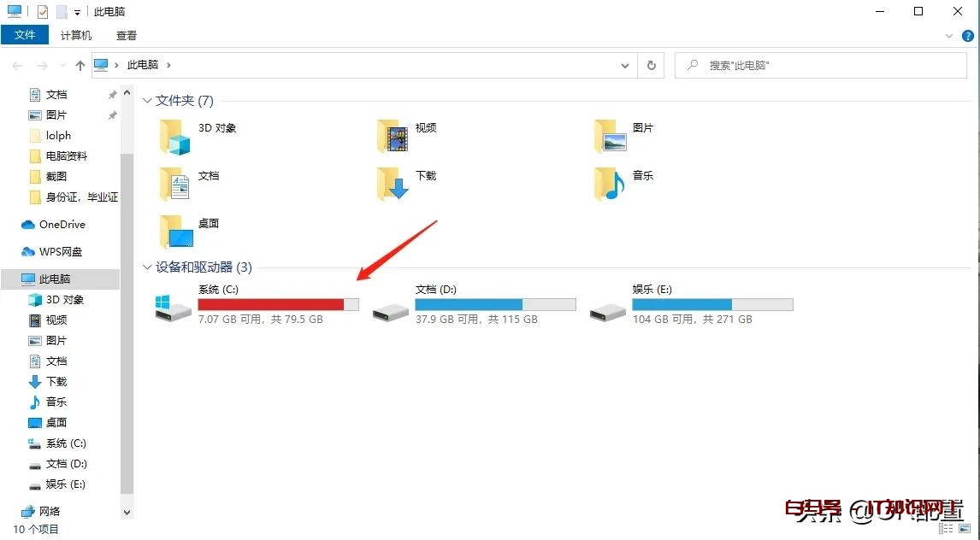The image size is (980, 540).
Task: Open the Help question mark icon
Action: (969, 36)
